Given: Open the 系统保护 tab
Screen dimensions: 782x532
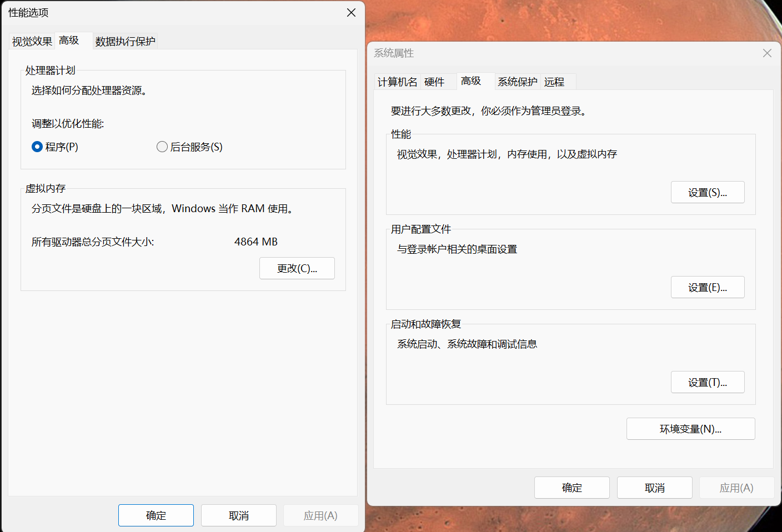Looking at the screenshot, I should click(518, 82).
